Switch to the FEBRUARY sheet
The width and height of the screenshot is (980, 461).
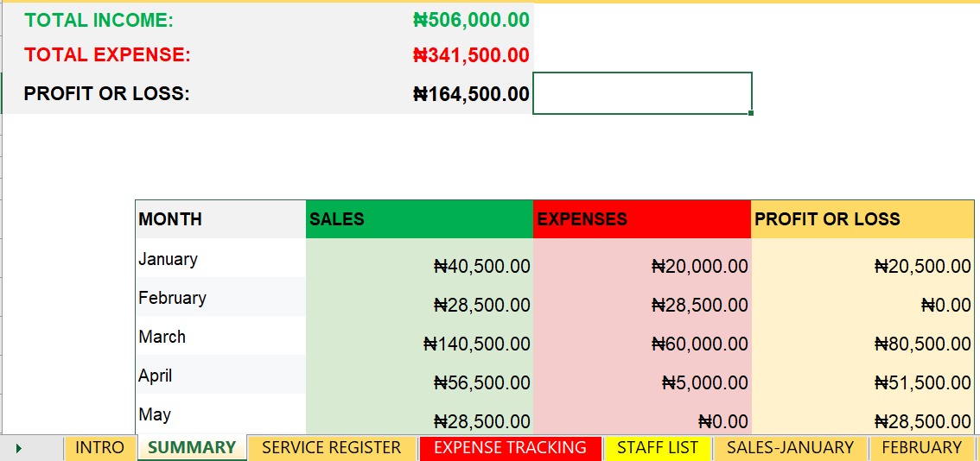922,448
